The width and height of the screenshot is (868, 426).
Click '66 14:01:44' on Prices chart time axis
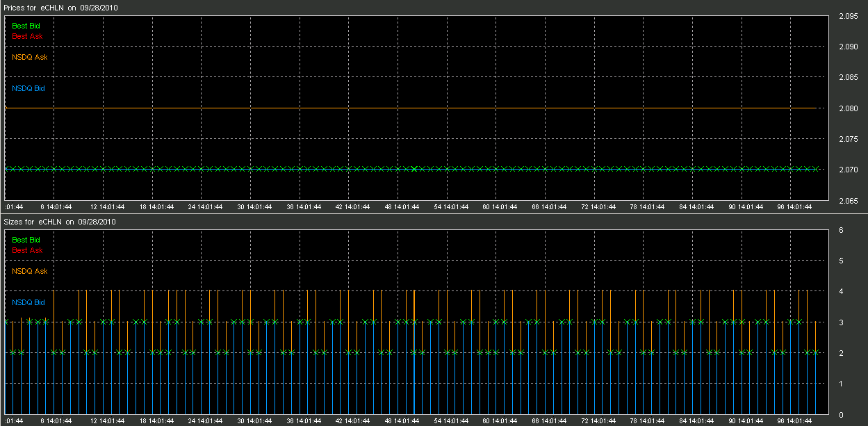click(550, 206)
